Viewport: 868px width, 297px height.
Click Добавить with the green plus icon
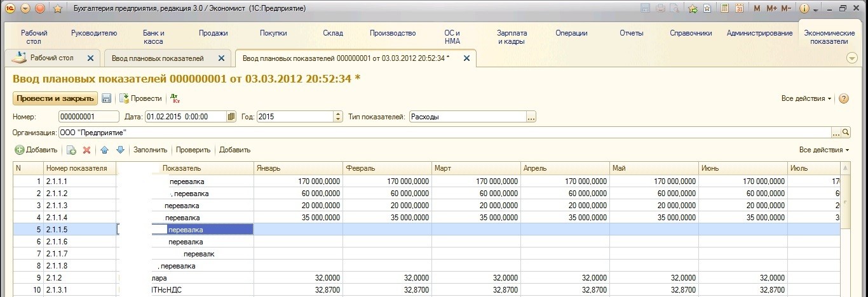tap(36, 150)
